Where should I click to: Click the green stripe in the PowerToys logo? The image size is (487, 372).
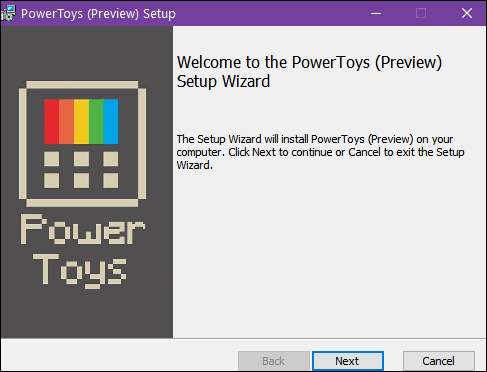[x=96, y=122]
